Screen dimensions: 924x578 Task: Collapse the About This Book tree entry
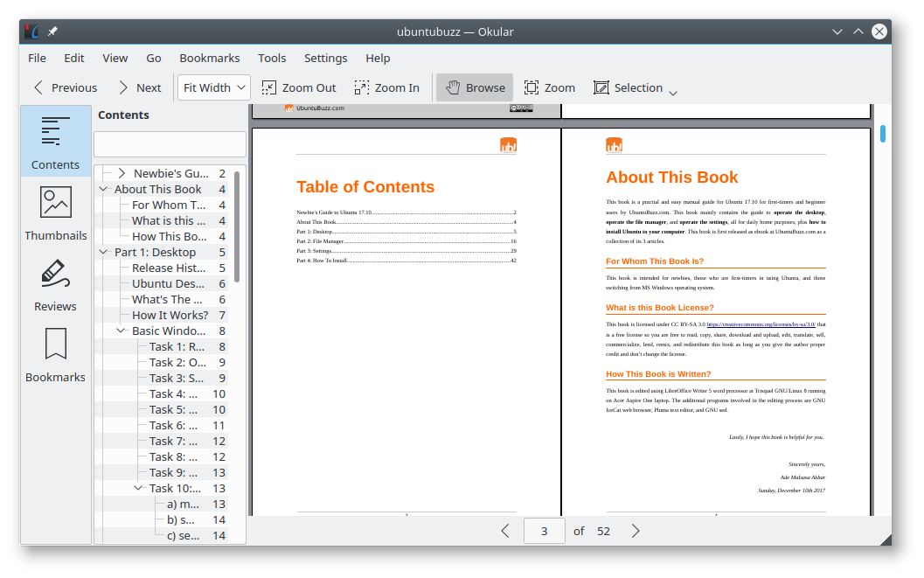[104, 189]
